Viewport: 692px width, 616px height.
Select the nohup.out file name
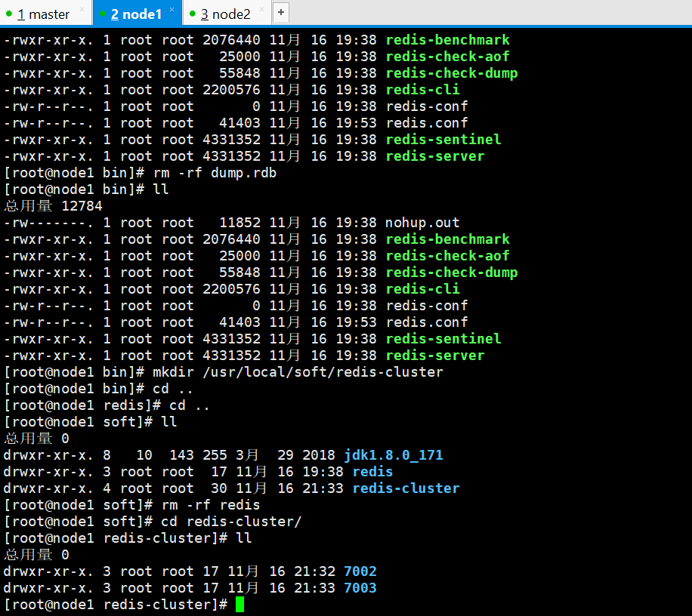[x=422, y=223]
